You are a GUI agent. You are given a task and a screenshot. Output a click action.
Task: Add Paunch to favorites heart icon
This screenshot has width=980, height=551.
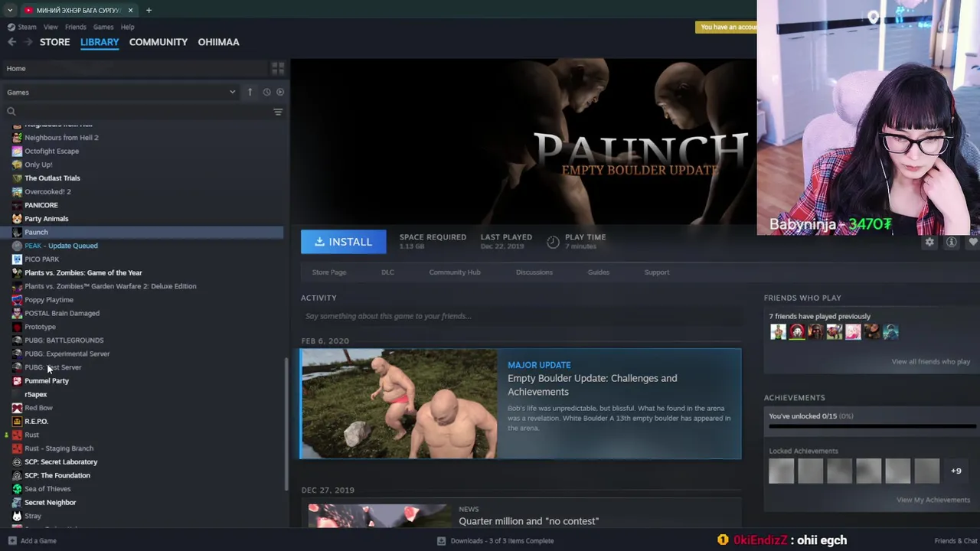pyautogui.click(x=973, y=242)
